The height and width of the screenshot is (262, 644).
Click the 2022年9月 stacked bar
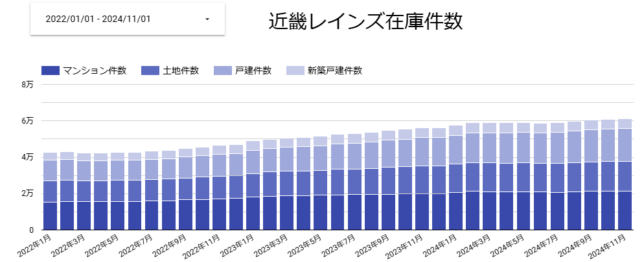pos(185,189)
